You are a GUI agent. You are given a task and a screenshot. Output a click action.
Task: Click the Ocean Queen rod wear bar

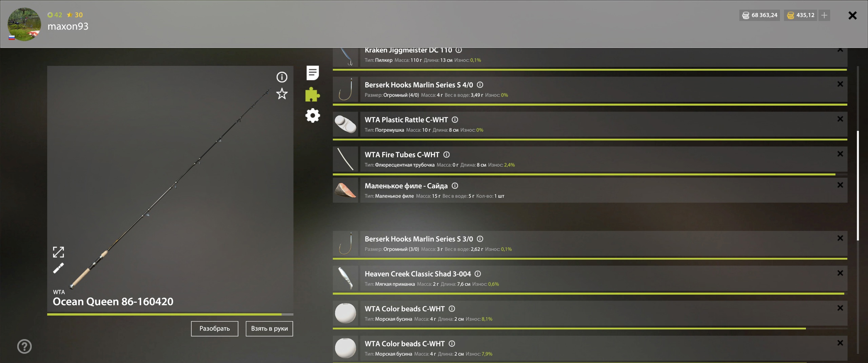point(170,315)
